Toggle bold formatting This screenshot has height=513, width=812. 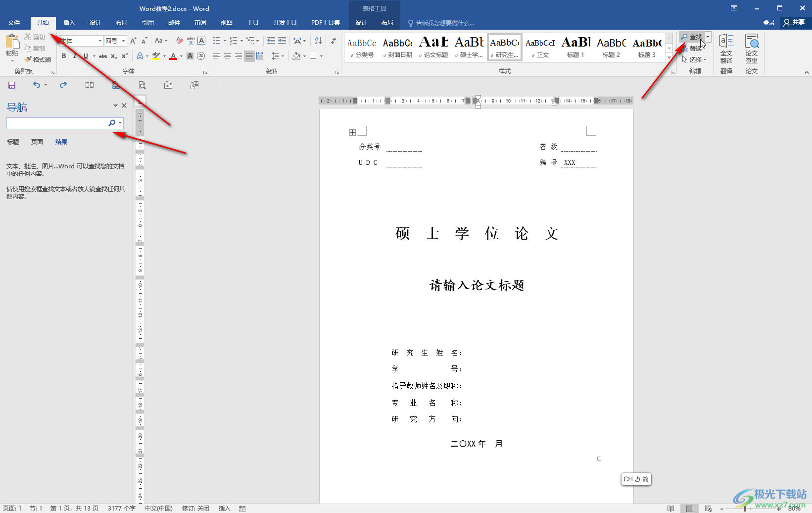64,56
